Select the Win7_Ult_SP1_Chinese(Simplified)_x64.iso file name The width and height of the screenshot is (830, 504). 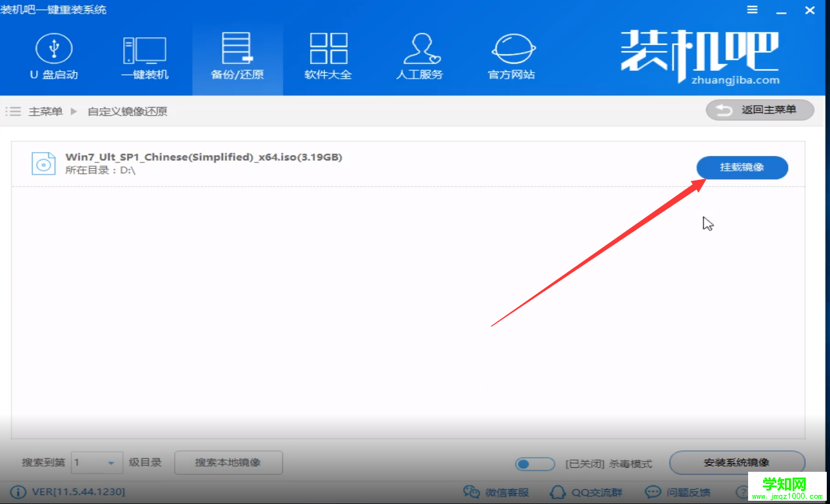point(204,157)
